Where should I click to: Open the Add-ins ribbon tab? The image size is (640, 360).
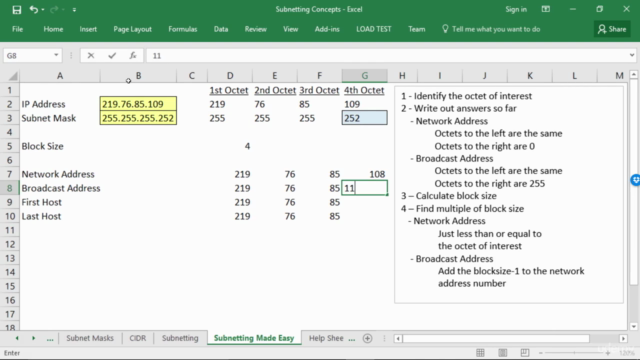327,29
